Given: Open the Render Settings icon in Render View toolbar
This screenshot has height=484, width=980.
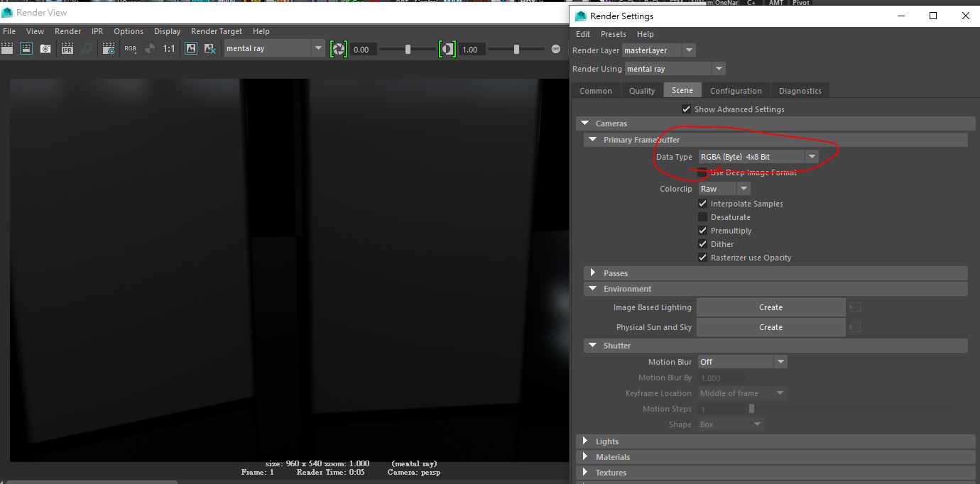Looking at the screenshot, I should click(109, 48).
